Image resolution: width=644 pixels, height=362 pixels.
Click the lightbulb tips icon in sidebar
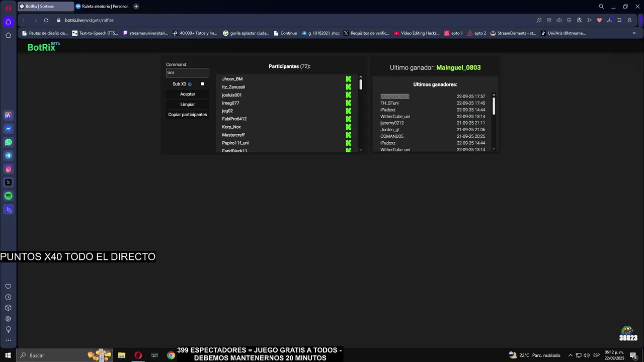[8, 330]
